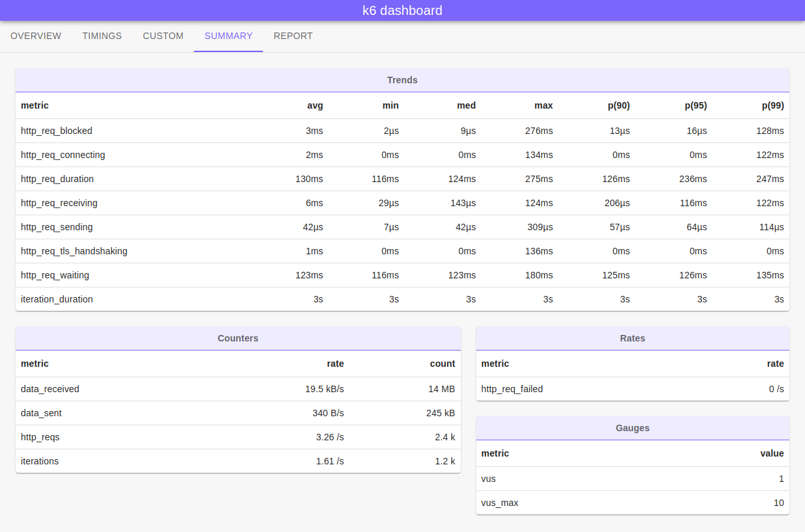Click http_req_duration avg value 130ms

[309, 179]
